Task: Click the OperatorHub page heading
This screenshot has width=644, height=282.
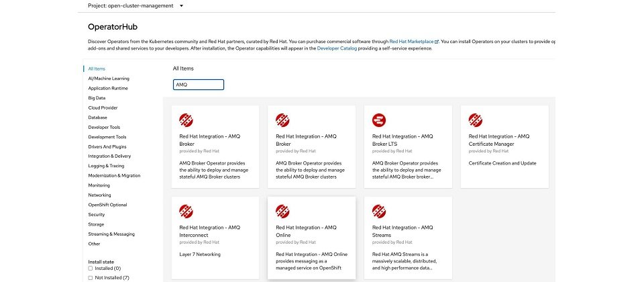Action: pos(113,27)
